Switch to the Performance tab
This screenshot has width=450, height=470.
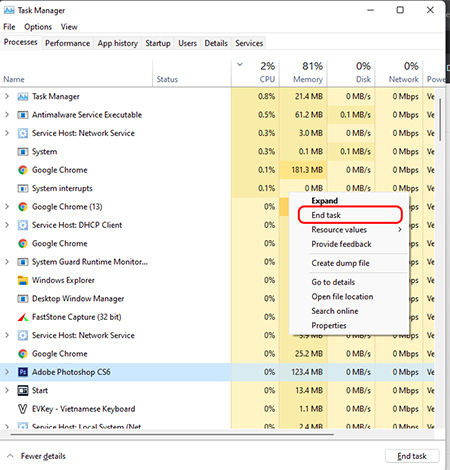point(68,43)
